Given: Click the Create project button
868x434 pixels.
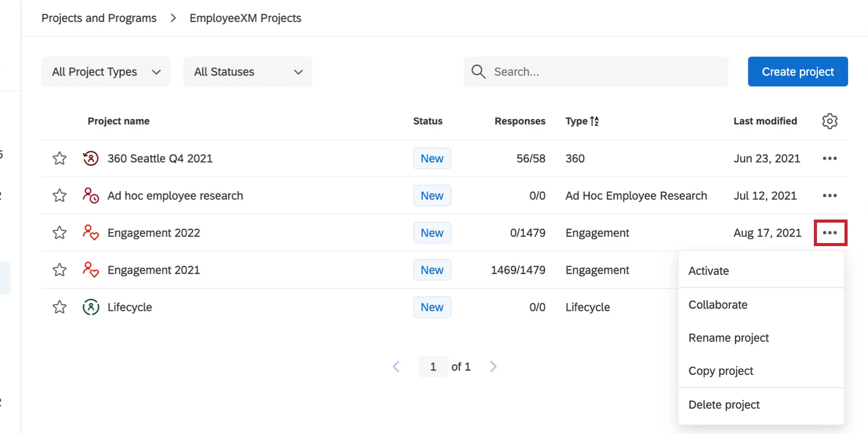Looking at the screenshot, I should pos(798,72).
